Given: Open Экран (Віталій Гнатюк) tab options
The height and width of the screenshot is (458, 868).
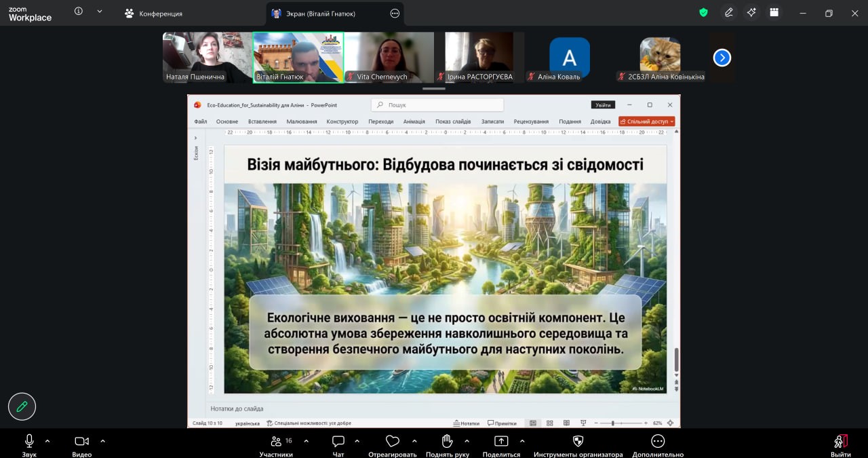Looking at the screenshot, I should coord(395,13).
